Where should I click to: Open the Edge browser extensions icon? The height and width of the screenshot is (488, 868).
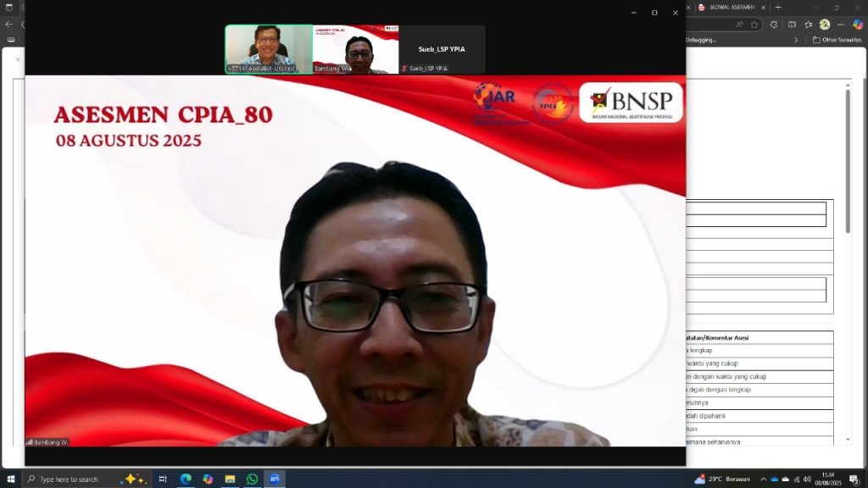tap(773, 25)
